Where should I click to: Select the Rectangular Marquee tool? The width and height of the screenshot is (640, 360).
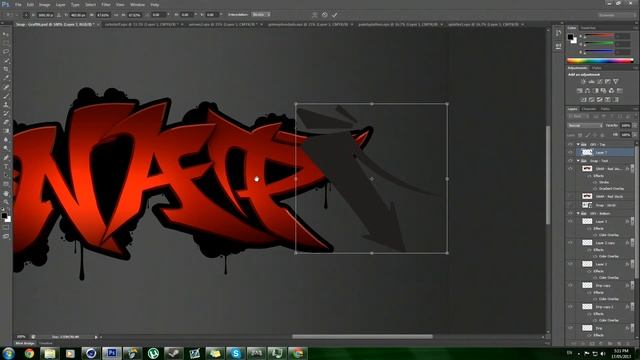(x=6, y=43)
